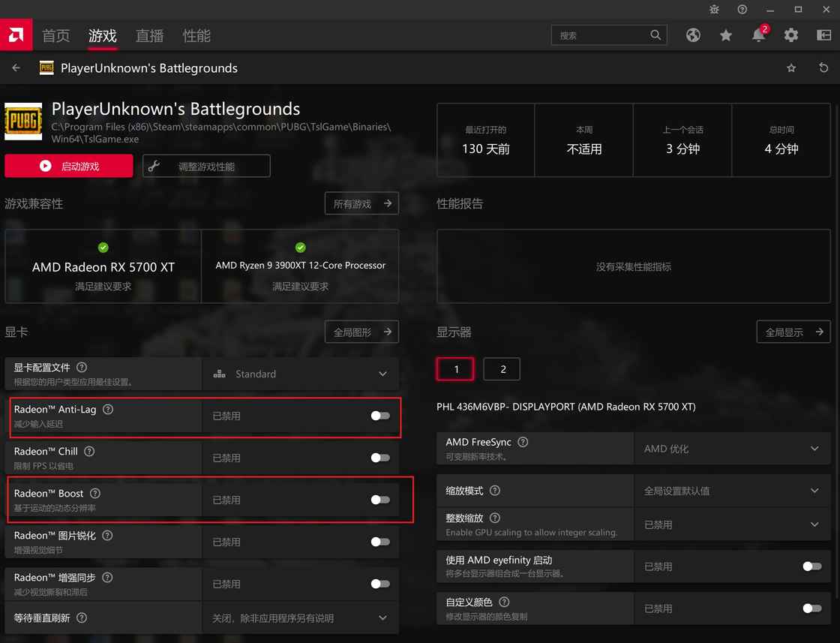Click the help icon next to Radeon Anti-Lag
This screenshot has width=840, height=643.
point(108,410)
